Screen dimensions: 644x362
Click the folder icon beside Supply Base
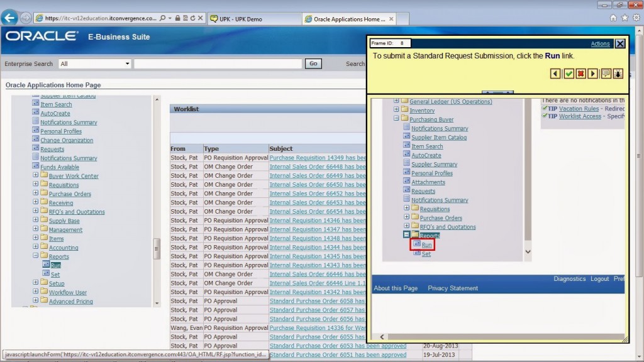(45, 220)
